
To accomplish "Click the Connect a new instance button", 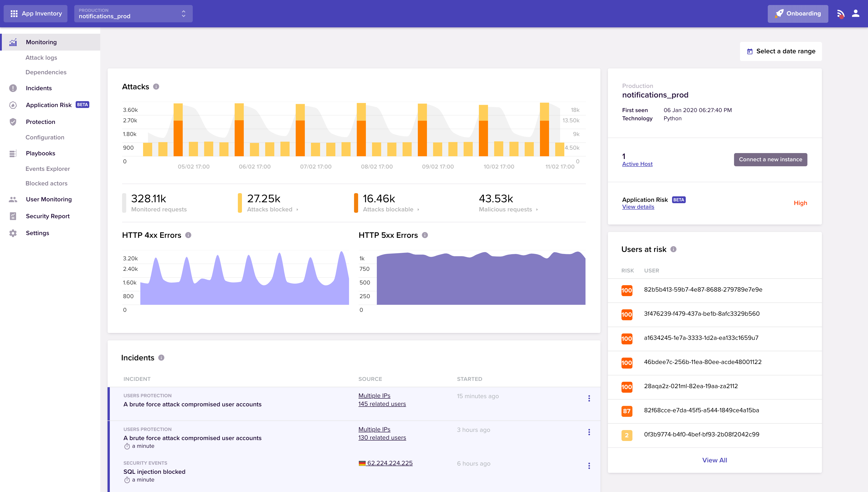I will pos(770,159).
